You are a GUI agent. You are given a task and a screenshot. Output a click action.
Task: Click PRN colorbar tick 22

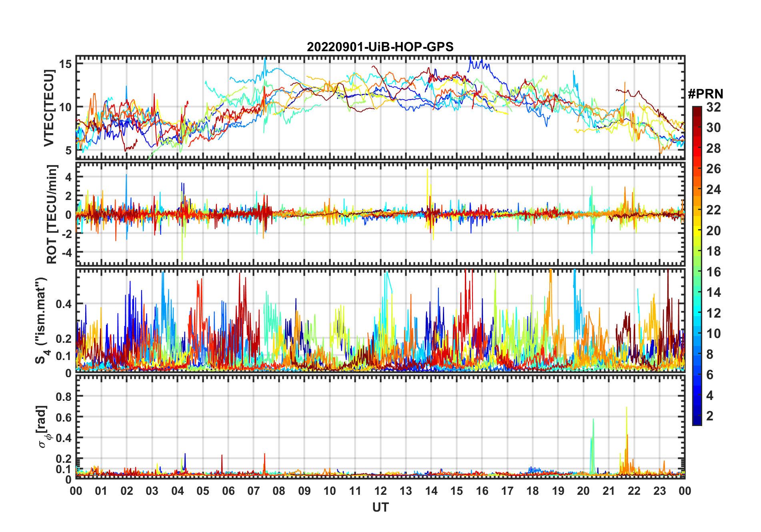click(x=713, y=210)
